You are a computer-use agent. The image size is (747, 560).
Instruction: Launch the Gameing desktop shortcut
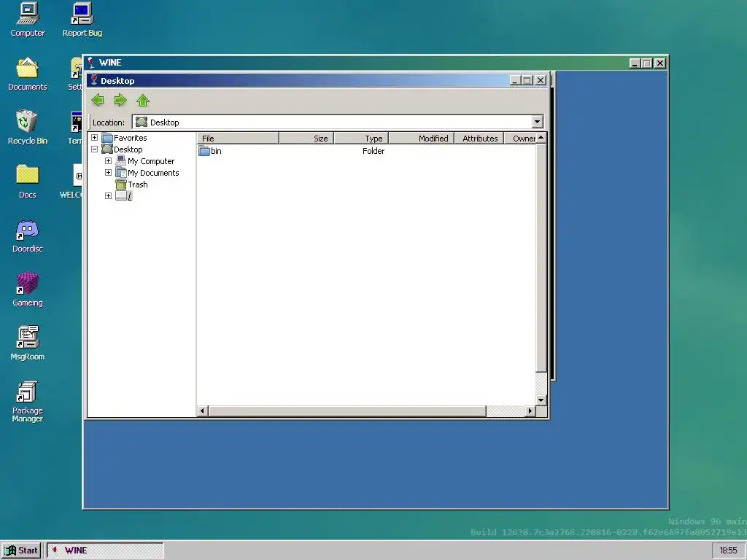coord(27,289)
